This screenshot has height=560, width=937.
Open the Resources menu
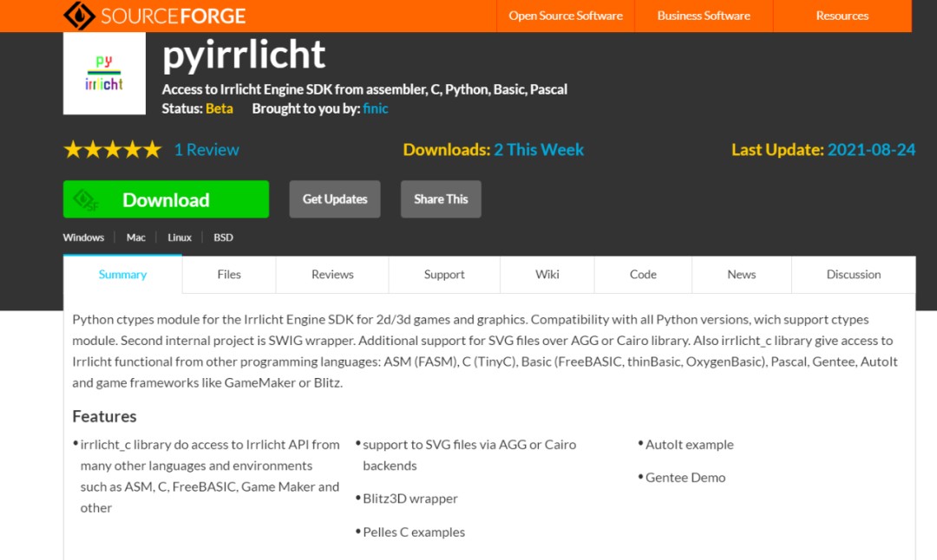pyautogui.click(x=842, y=16)
